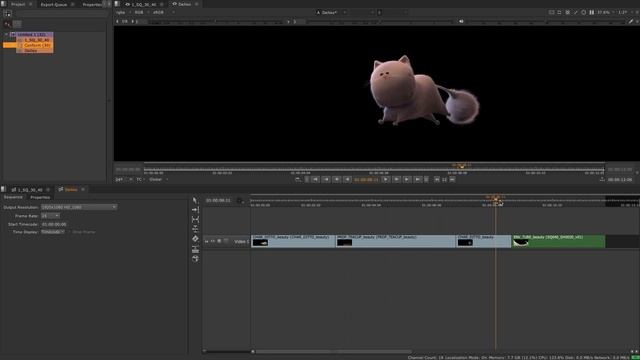
Task: Jump to the last frame in viewer
Action: pos(418,179)
